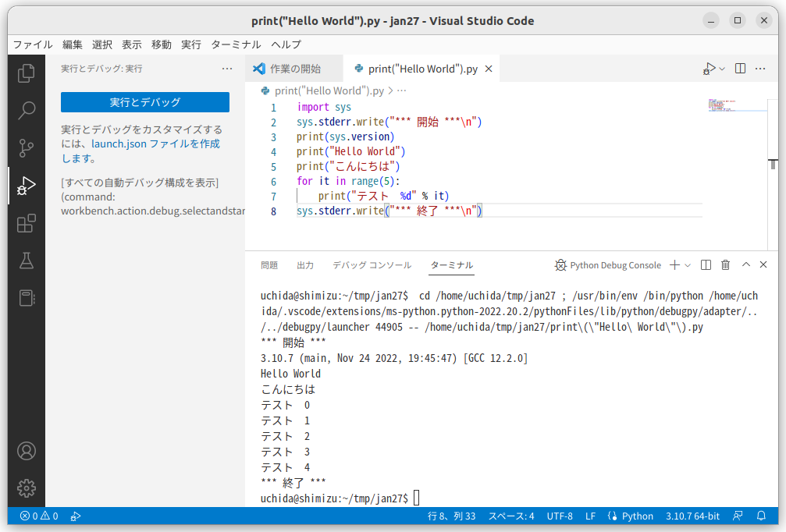The width and height of the screenshot is (786, 532).
Task: Change end of line via LF
Action: [x=590, y=516]
